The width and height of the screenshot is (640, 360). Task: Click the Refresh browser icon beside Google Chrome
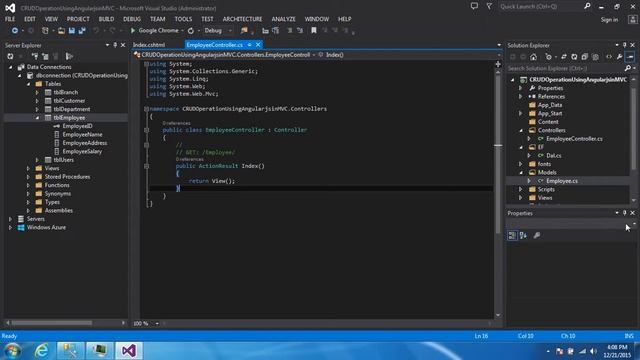tap(191, 31)
